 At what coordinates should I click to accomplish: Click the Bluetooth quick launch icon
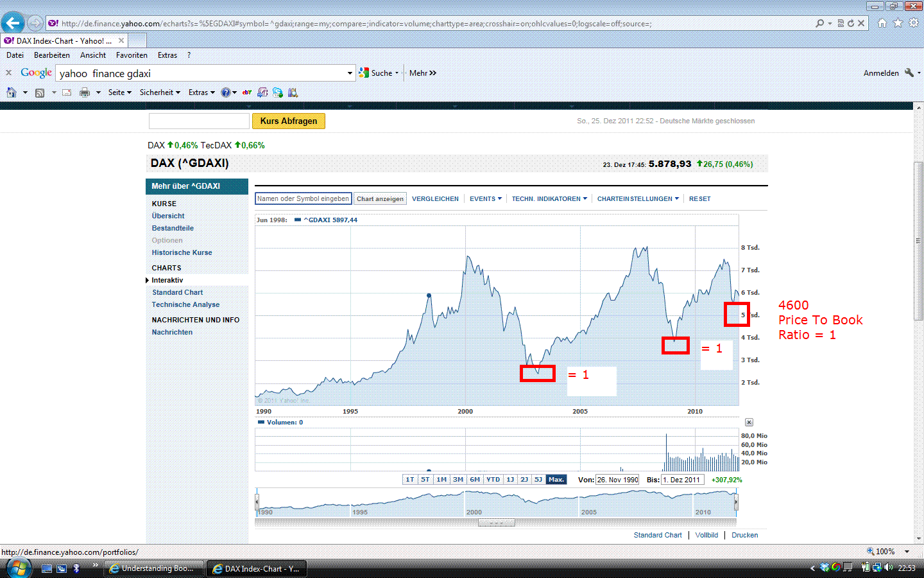(76, 568)
